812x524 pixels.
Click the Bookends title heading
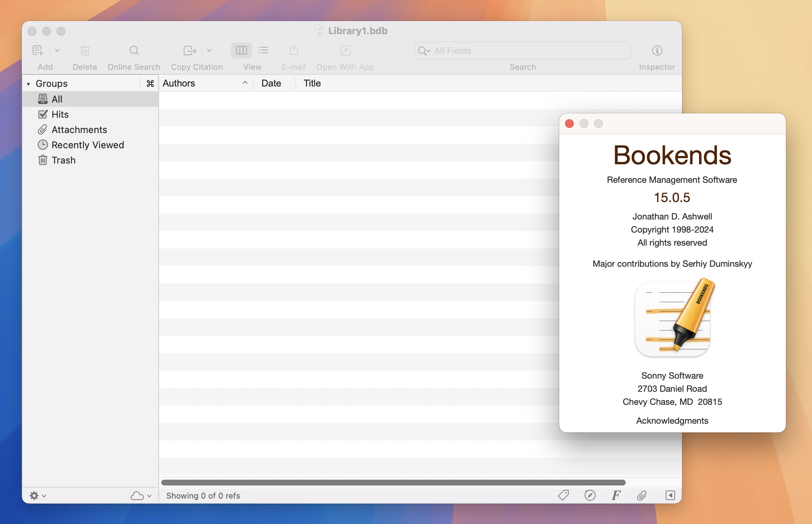click(672, 155)
